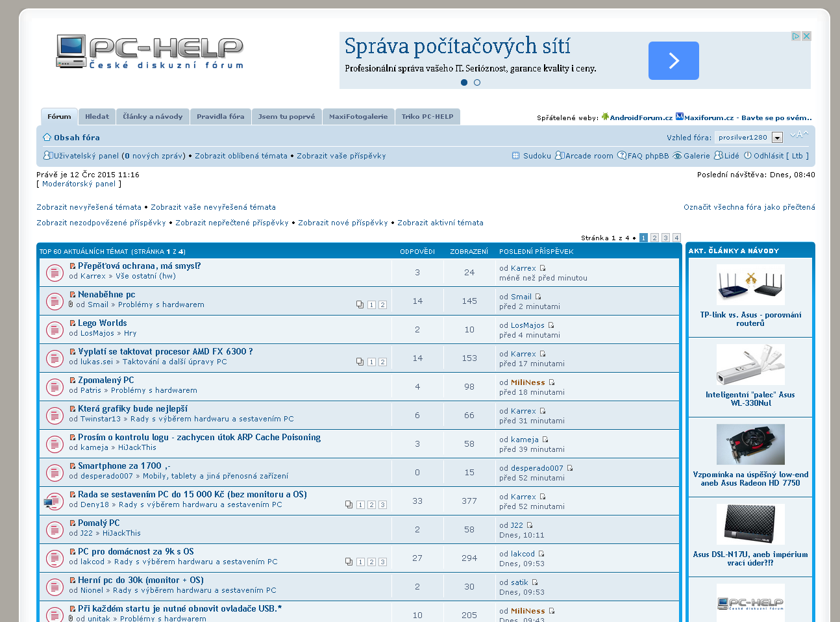
Task: Click the unread topic icon for Zpomalený PC
Action: point(55,387)
